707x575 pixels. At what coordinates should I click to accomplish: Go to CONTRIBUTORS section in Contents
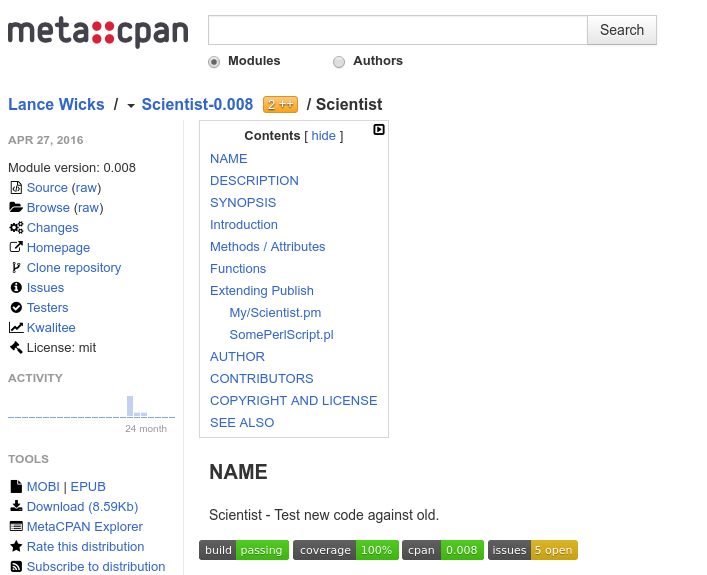(x=262, y=379)
